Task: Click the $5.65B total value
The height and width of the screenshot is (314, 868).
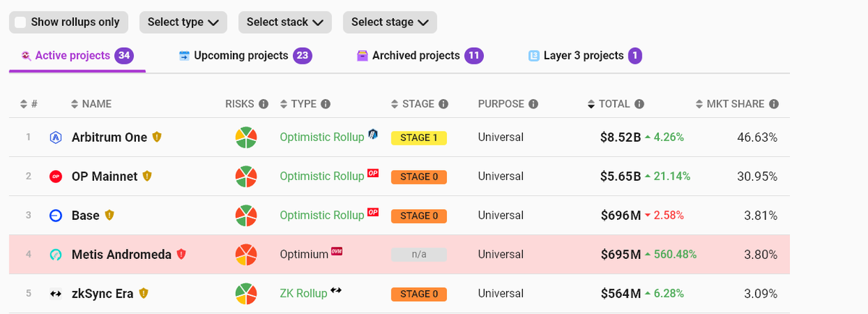Action: coord(620,177)
